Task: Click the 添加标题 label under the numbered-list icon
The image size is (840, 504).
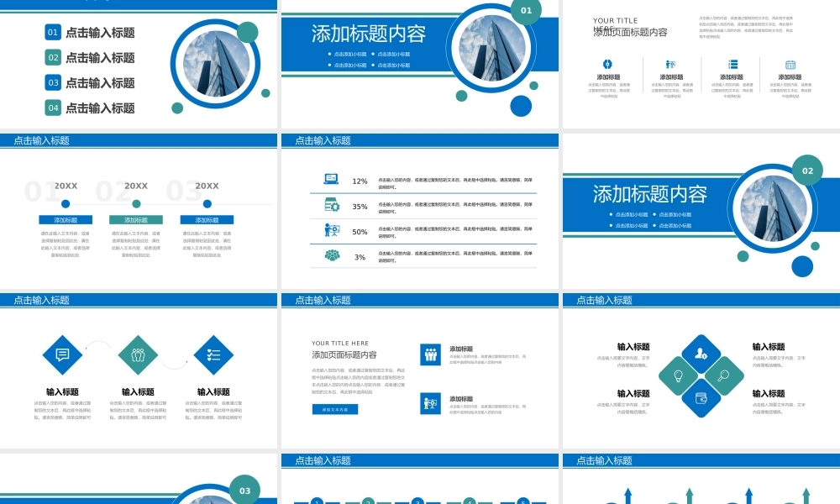Action: [732, 77]
